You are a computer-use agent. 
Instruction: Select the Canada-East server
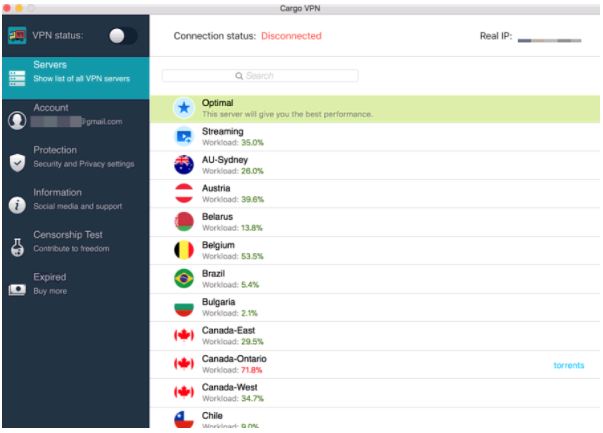coord(375,336)
